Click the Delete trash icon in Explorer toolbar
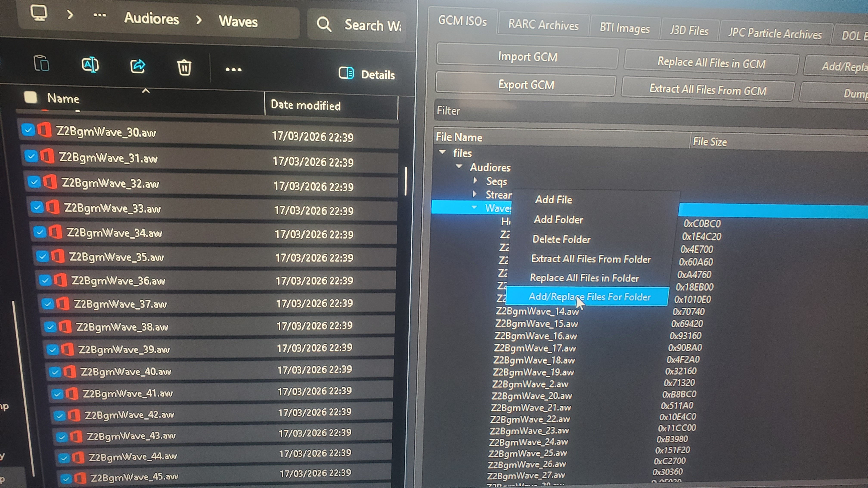 coord(184,68)
